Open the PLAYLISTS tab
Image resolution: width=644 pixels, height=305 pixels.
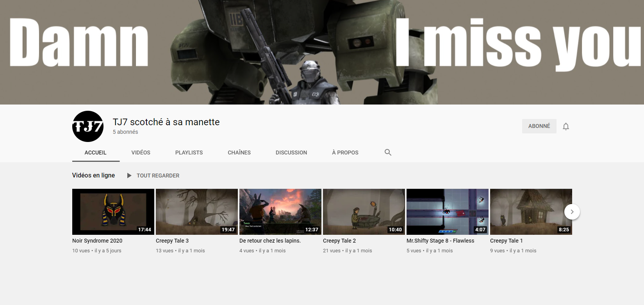189,152
